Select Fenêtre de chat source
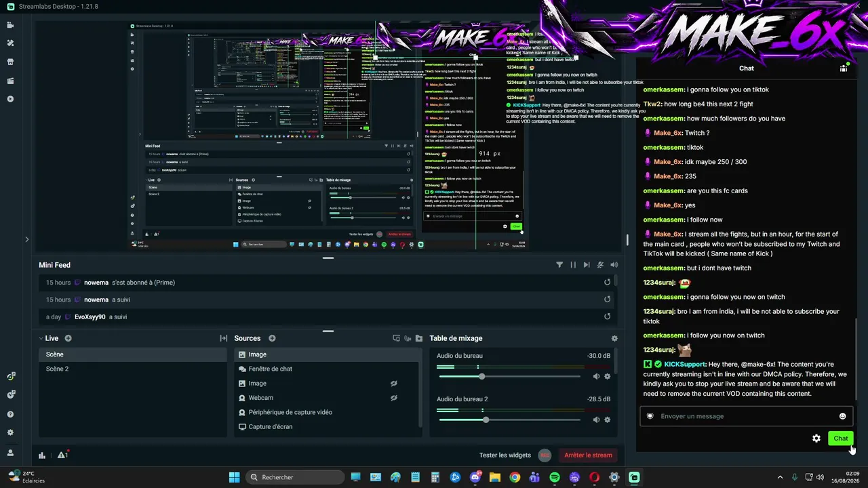 click(328, 369)
